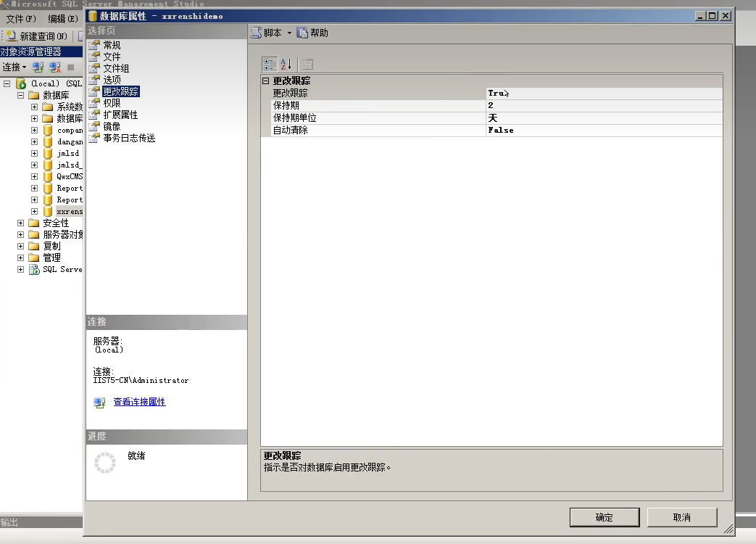Open the 编辑(E) menu
The height and width of the screenshot is (544, 756).
(x=62, y=19)
